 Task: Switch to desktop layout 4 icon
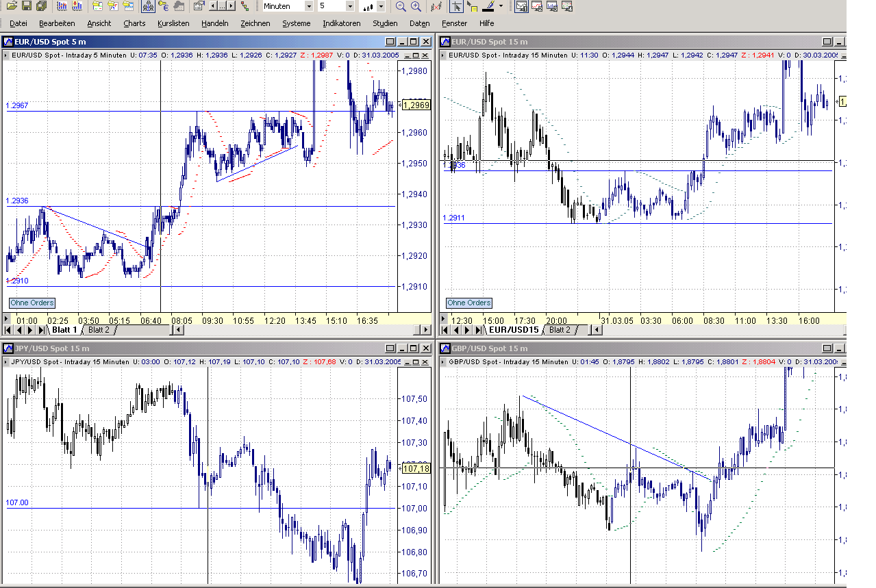point(566,6)
